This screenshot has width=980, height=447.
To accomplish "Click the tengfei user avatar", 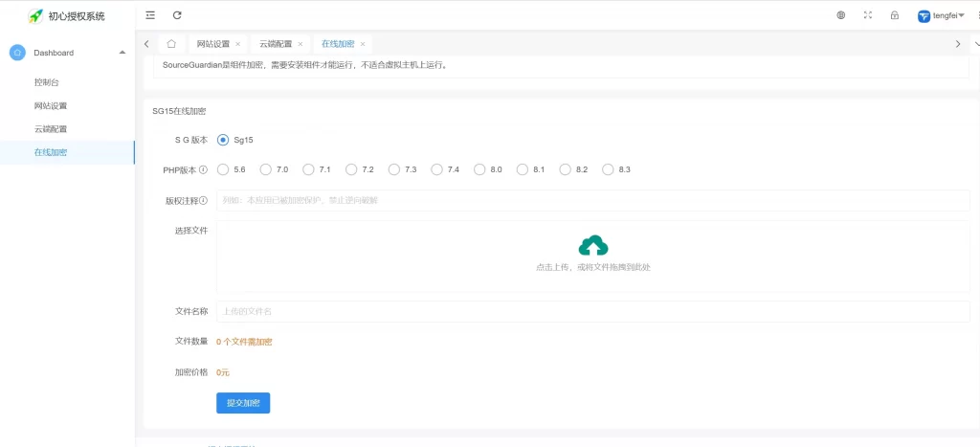I will coord(924,16).
